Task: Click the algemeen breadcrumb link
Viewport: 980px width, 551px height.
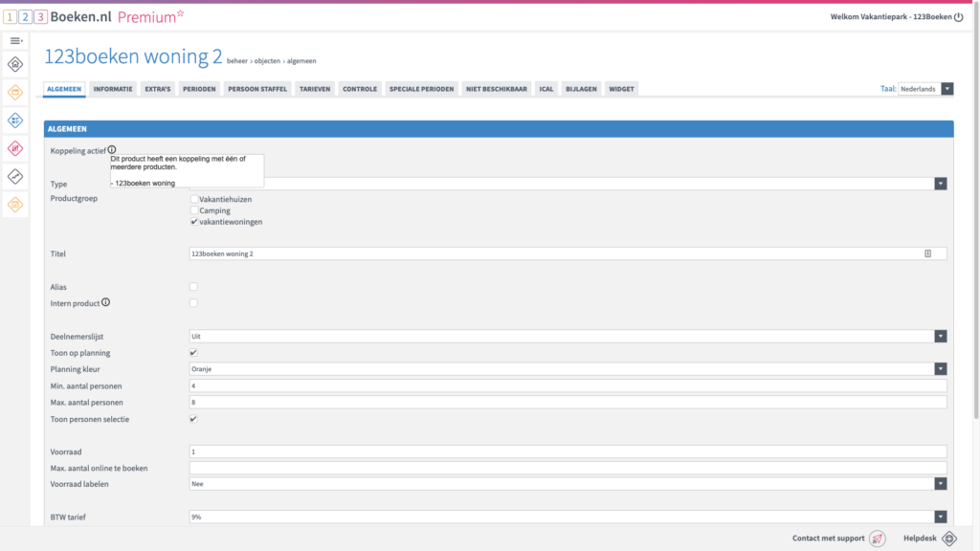Action: click(x=301, y=61)
